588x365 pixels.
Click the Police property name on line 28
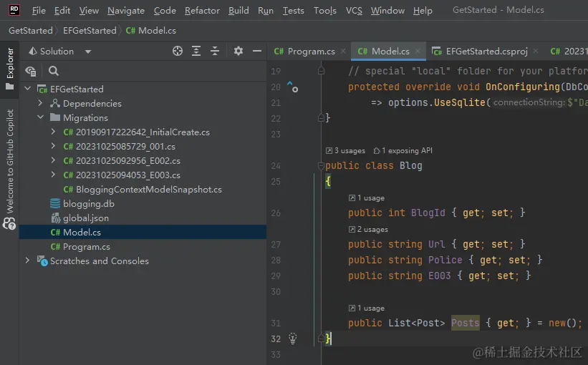click(445, 260)
